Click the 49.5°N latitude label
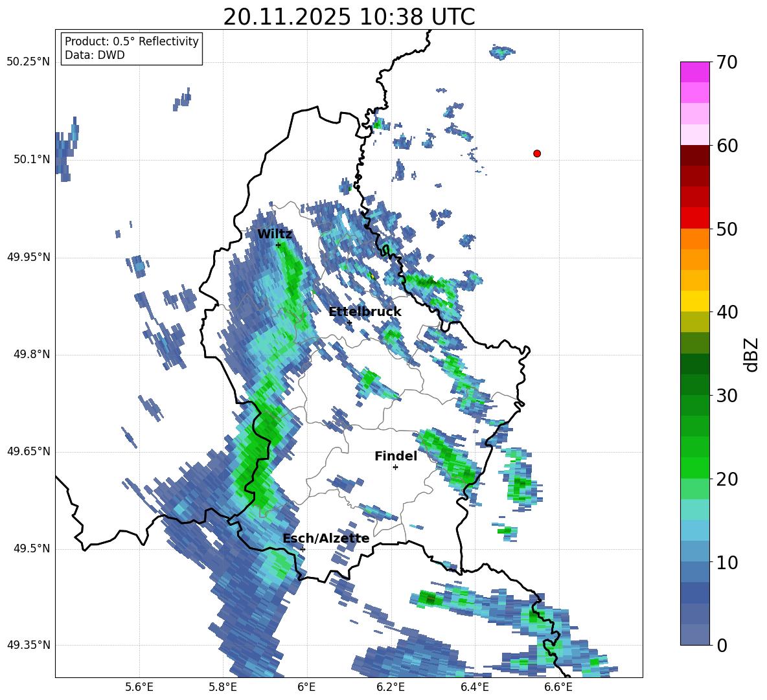 [x=31, y=548]
